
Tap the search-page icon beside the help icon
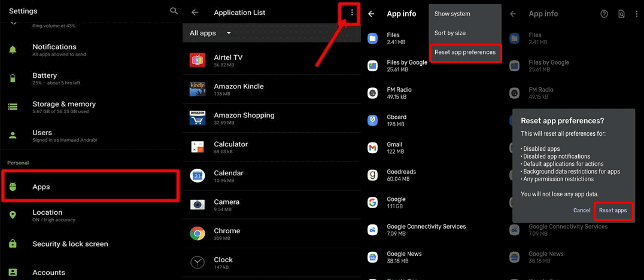tap(621, 14)
